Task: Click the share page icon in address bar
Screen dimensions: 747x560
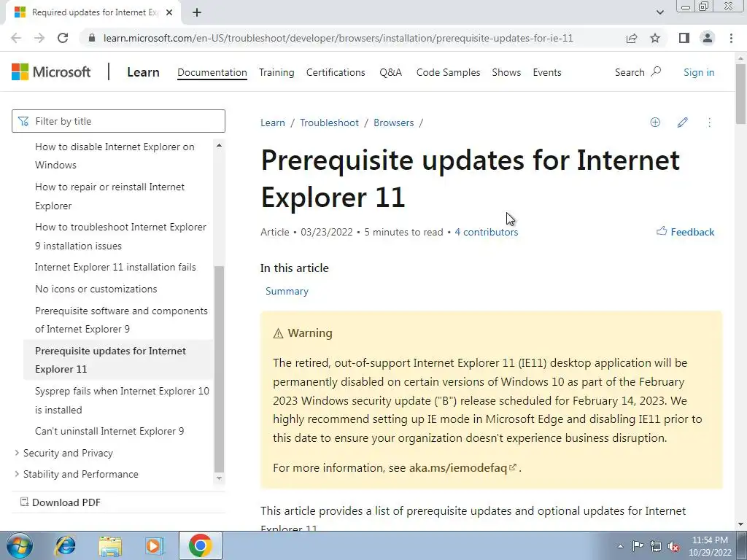Action: tap(632, 38)
